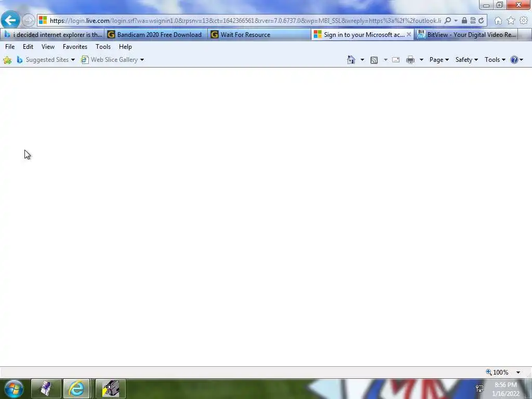Open the video recorder taskbar icon

pyautogui.click(x=111, y=389)
